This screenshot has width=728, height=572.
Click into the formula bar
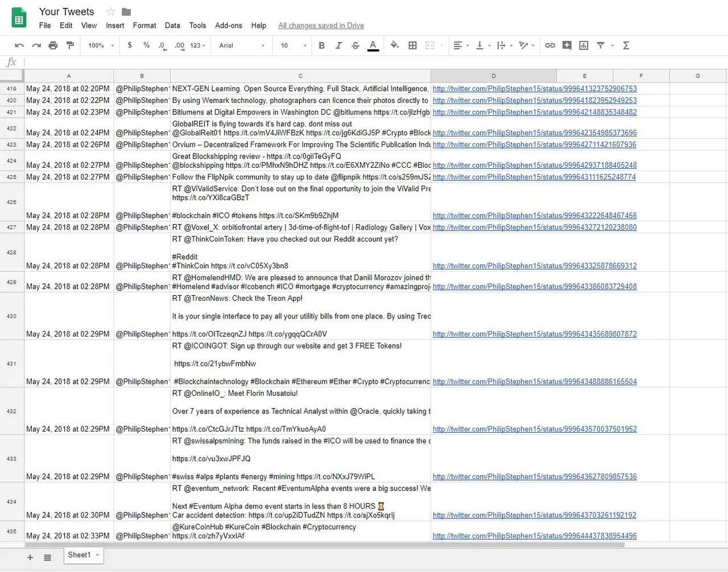375,63
